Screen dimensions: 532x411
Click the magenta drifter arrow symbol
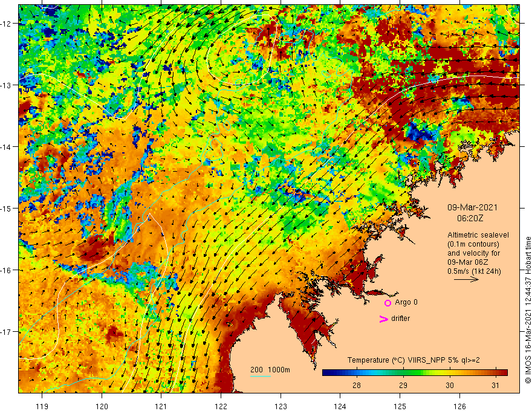coord(383,319)
